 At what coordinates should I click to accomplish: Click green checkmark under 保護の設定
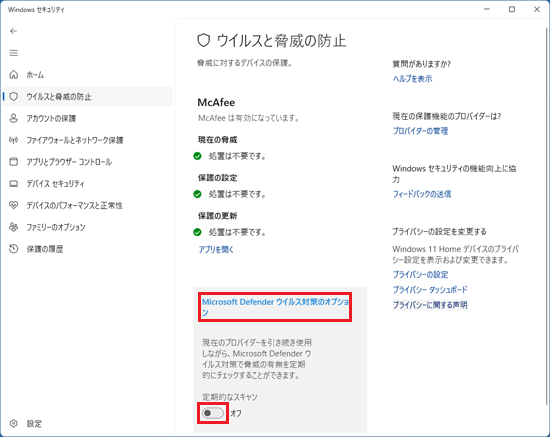click(197, 194)
